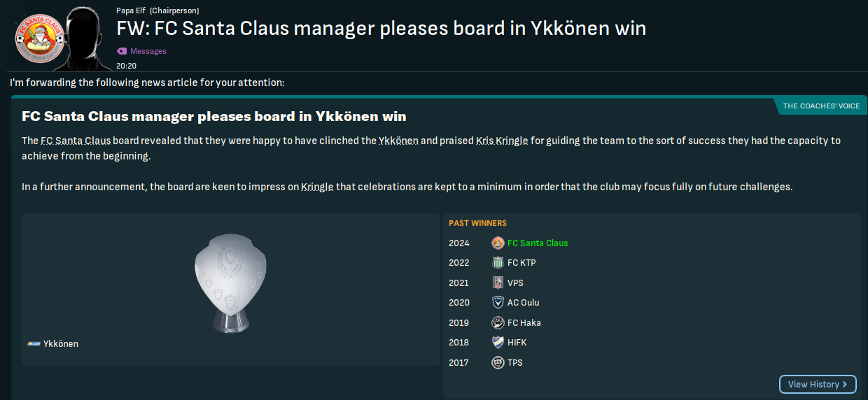Click the FC Haka club badge

click(x=498, y=322)
